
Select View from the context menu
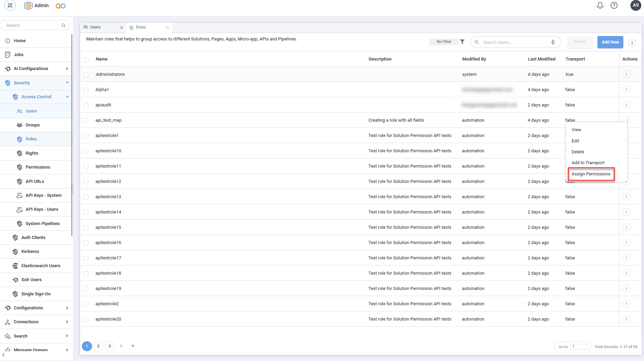[576, 130]
